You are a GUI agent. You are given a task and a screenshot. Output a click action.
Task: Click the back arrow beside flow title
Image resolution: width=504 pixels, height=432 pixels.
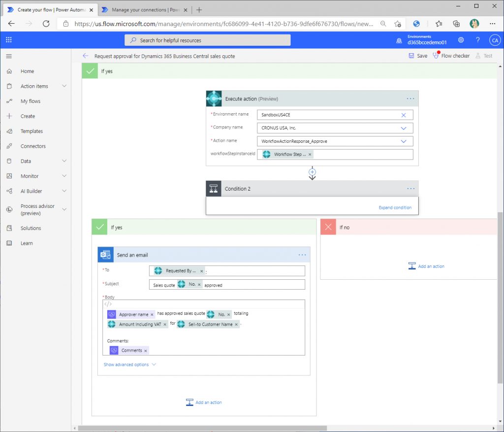click(86, 56)
